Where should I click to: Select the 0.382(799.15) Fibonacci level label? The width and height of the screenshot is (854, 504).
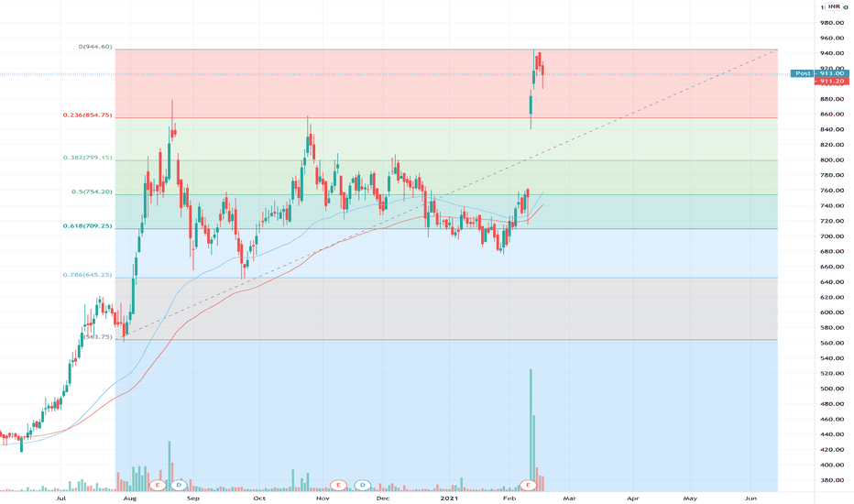point(88,158)
